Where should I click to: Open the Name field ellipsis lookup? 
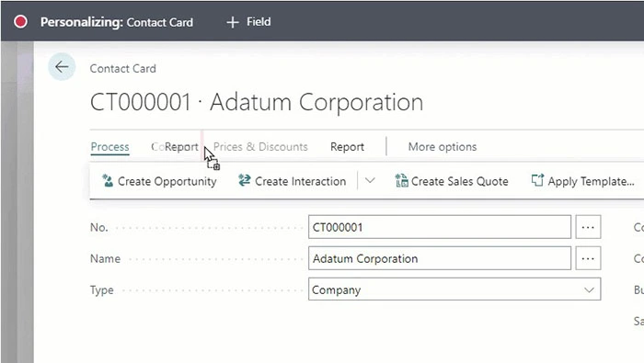[588, 258]
